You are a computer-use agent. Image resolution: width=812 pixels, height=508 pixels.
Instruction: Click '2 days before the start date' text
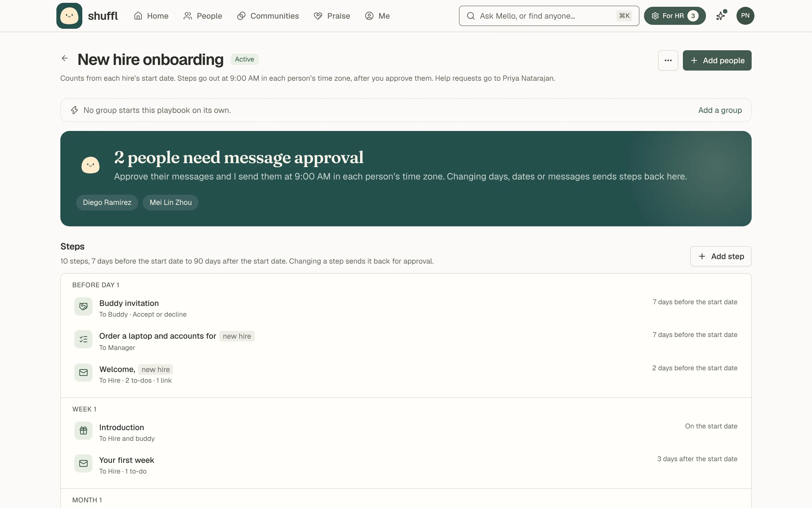694,368
